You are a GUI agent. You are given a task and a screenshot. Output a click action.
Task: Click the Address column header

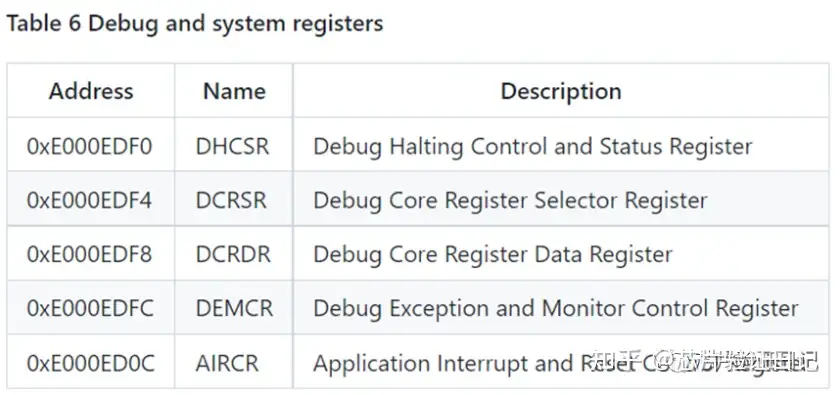pyautogui.click(x=91, y=91)
